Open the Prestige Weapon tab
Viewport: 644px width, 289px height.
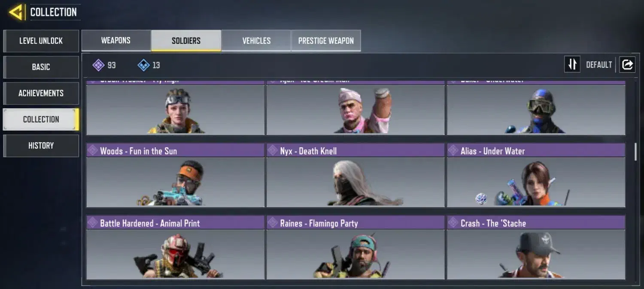click(x=326, y=41)
